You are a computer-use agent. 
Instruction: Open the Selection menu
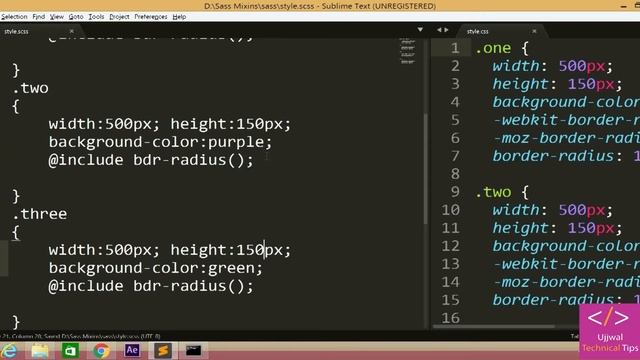tap(14, 17)
